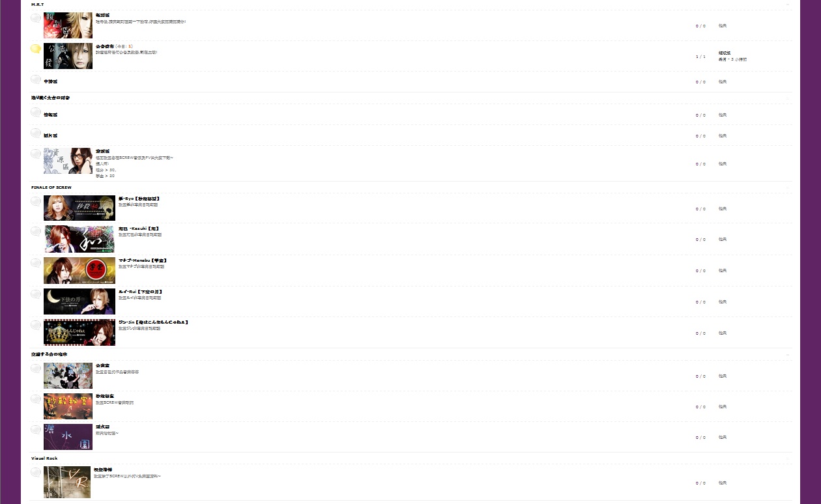Collapse the FINALE OF SCREW category
821x504 pixels.
tap(788, 188)
